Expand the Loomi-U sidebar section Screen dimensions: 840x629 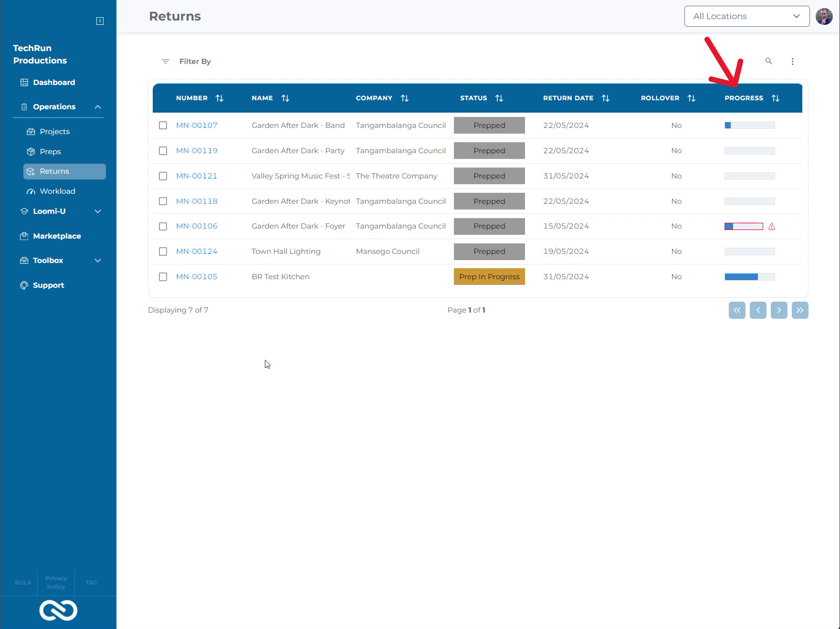pos(98,211)
